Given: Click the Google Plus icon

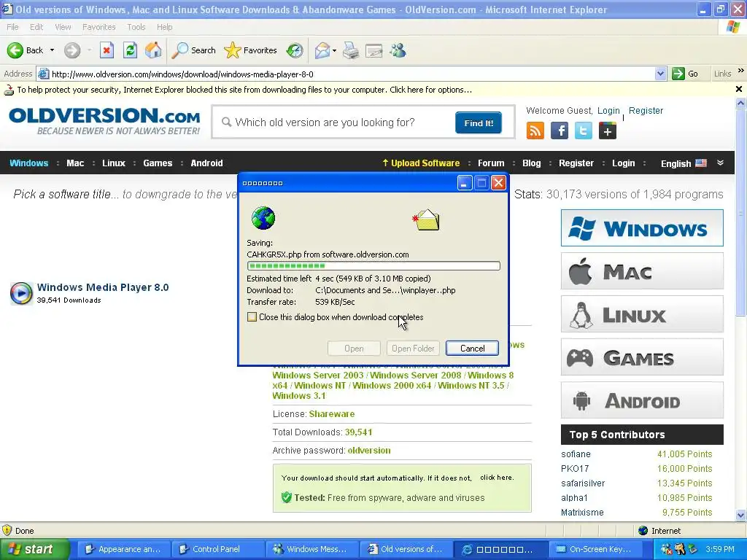Looking at the screenshot, I should coord(608,131).
